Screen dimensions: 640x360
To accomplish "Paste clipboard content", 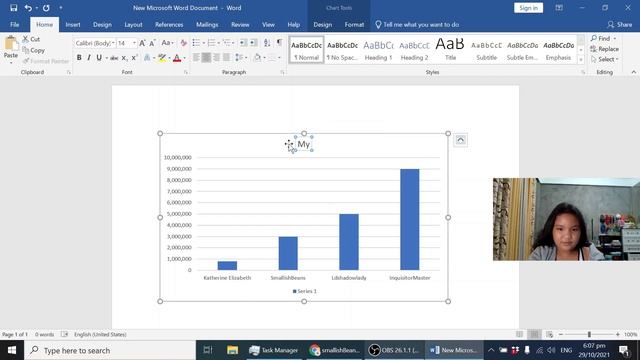I will (11, 49).
